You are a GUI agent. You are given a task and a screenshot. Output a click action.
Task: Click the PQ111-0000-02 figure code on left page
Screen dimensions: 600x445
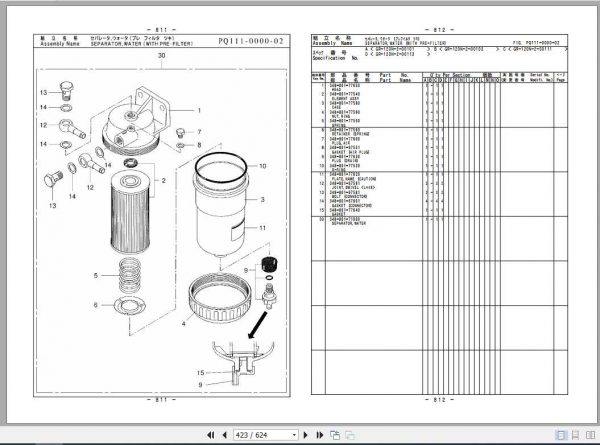click(251, 41)
